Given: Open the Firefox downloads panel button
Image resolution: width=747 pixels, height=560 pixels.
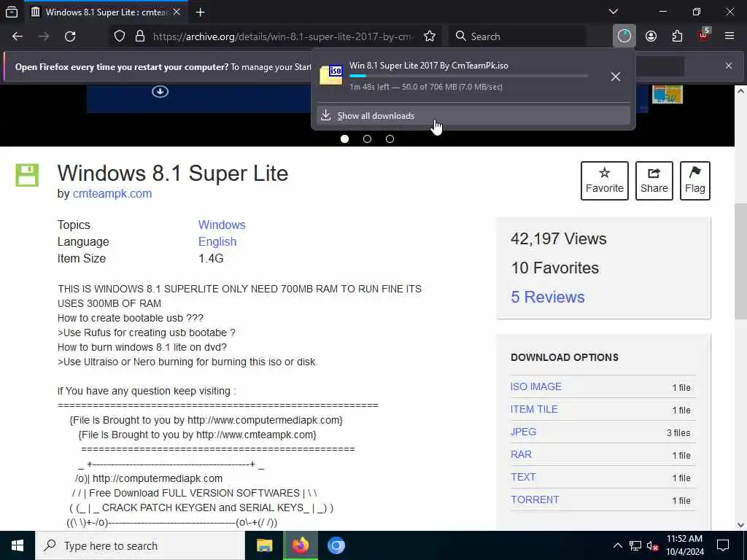Looking at the screenshot, I should point(624,36).
